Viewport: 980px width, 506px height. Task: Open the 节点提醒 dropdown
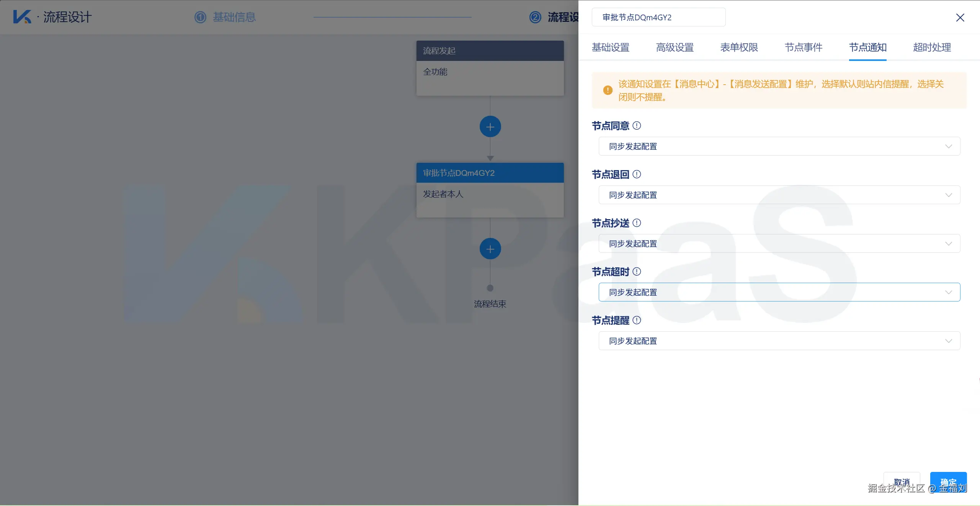point(779,341)
